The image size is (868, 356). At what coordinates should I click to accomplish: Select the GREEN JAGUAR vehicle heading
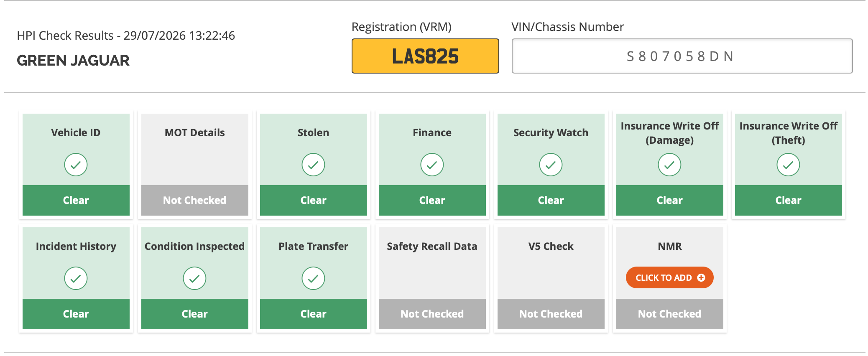73,61
